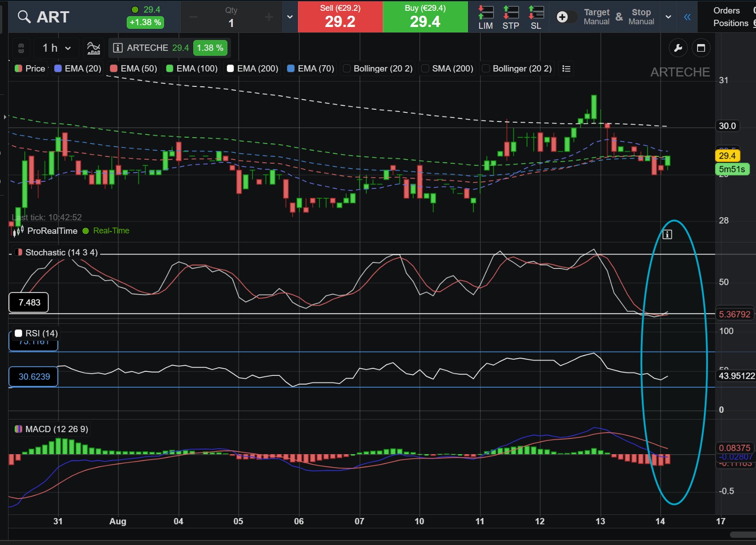Image resolution: width=756 pixels, height=545 pixels.
Task: Click the LIM limit order icon
Action: point(485,17)
